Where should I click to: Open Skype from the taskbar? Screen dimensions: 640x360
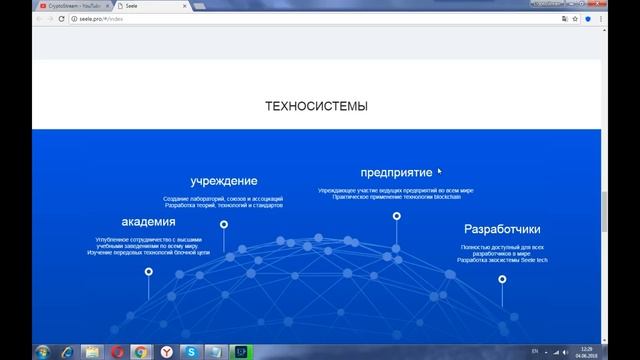coord(191,352)
